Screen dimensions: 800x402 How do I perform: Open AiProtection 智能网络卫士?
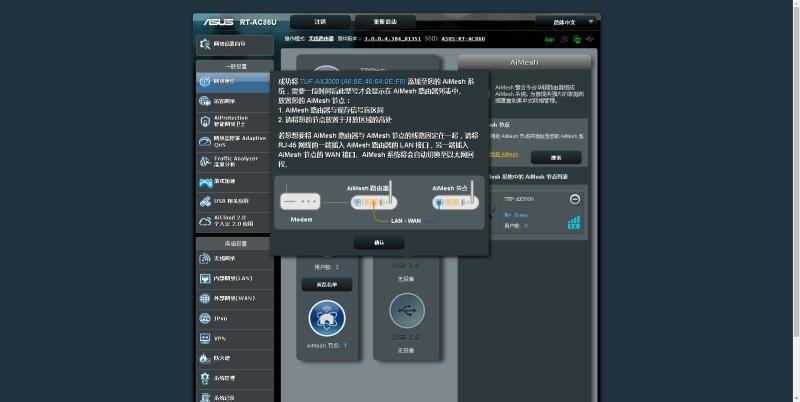click(235, 121)
